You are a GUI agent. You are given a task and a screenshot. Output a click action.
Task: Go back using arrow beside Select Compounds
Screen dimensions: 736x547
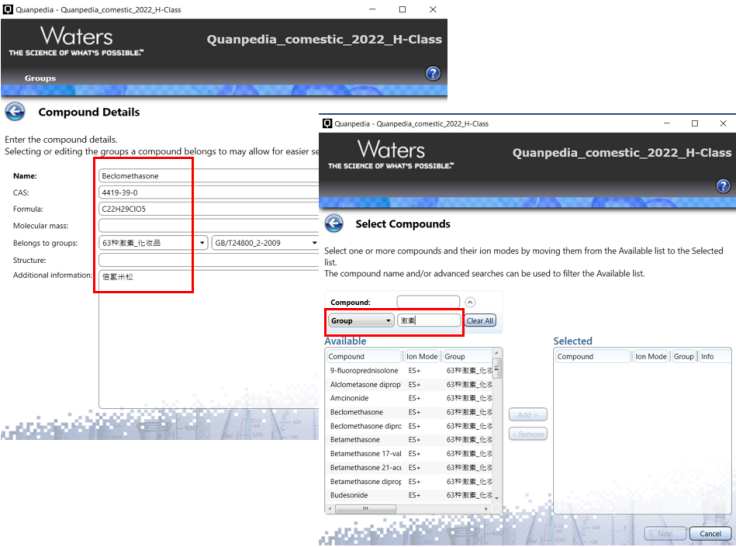pos(334,223)
